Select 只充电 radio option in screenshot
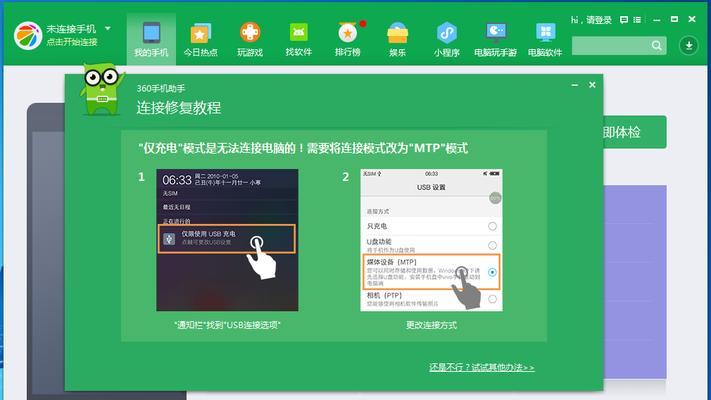The width and height of the screenshot is (711, 400). click(492, 226)
